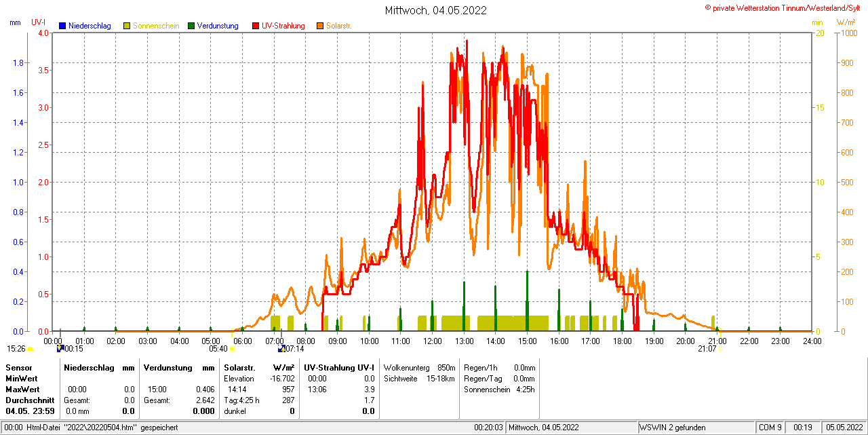Click the Regen/Tag 0.0mm entry
The width and height of the screenshot is (868, 435).
click(499, 378)
